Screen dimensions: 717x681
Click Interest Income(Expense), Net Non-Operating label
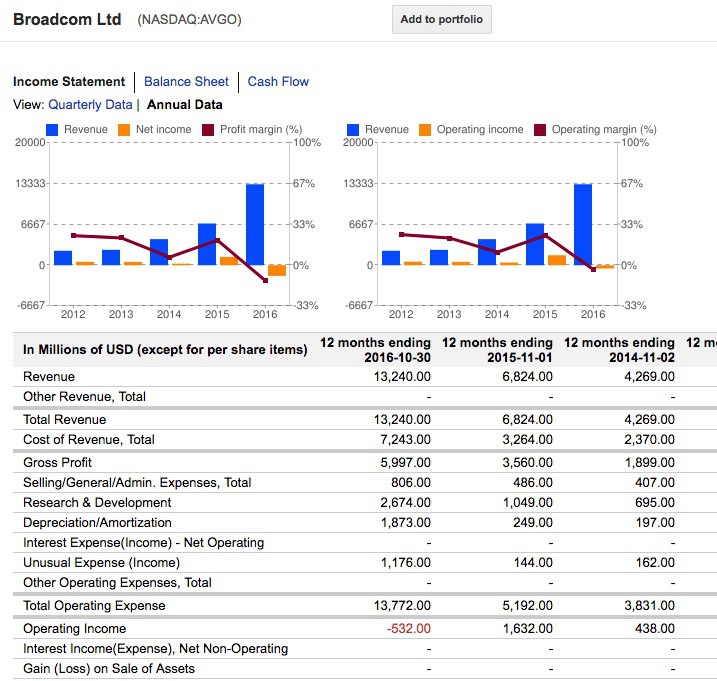155,649
